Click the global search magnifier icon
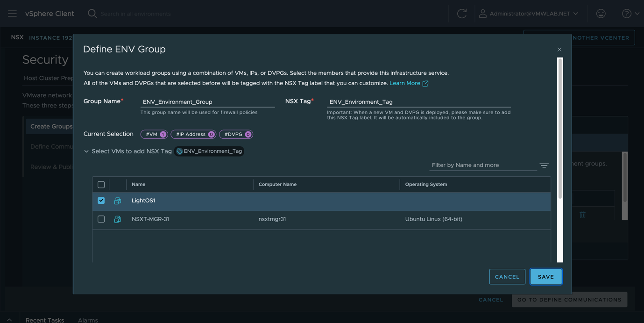Viewport: 644px width, 323px height. [x=92, y=14]
